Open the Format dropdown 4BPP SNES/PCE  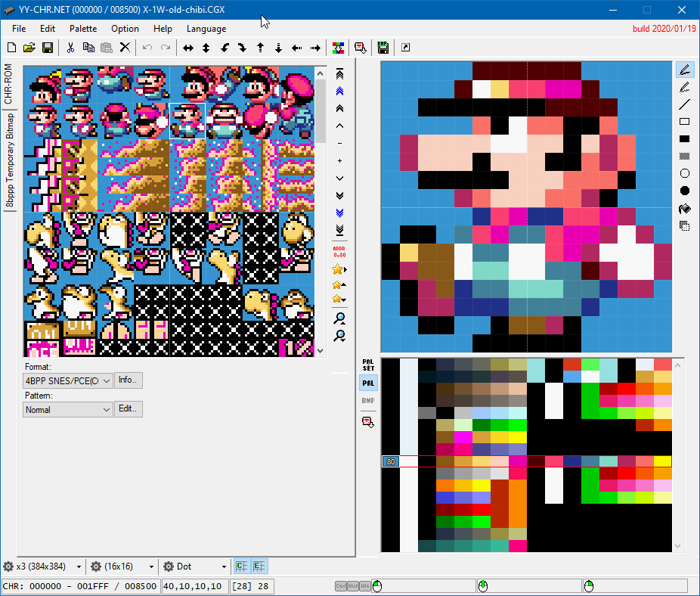pos(68,380)
